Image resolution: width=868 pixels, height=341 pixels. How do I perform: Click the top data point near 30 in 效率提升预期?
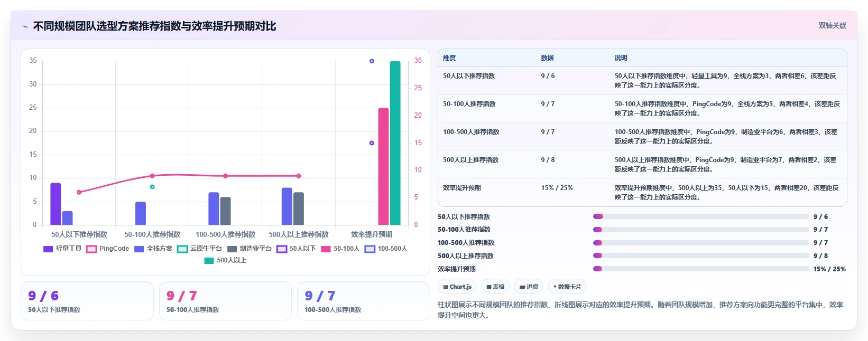click(372, 61)
